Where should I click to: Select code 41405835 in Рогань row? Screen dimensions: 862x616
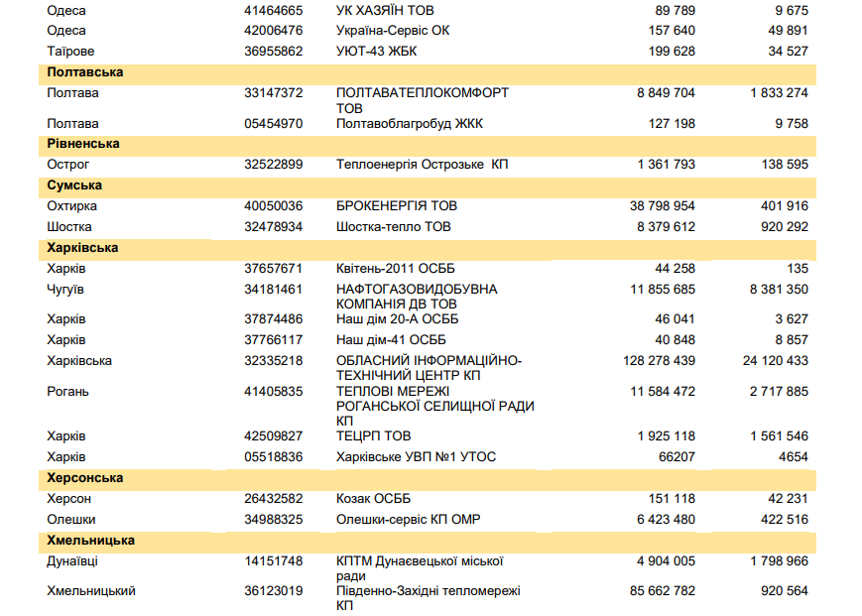[x=273, y=392]
